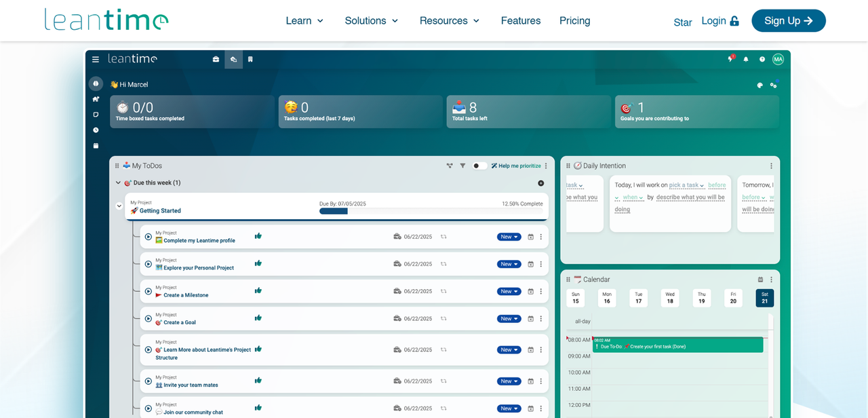Click the My ToDos drag handle
Viewport: 868px width, 418px height.
click(x=117, y=166)
